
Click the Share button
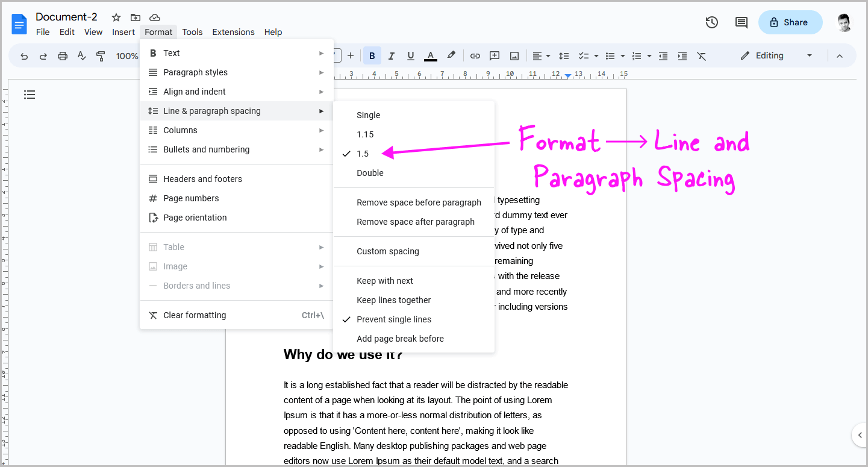coord(790,22)
